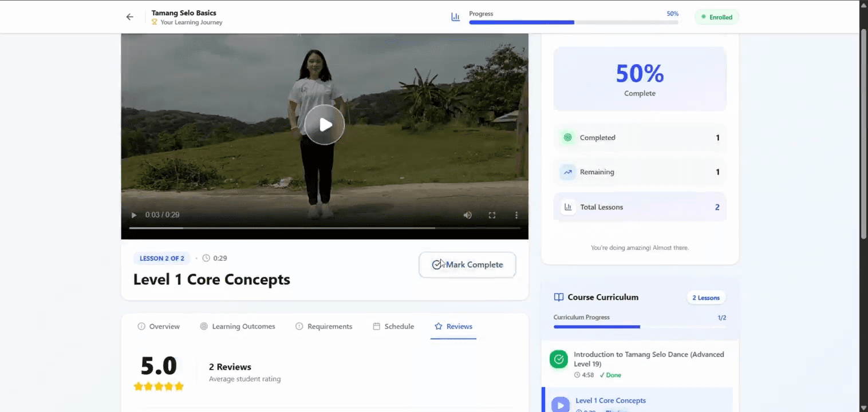Click the Level 1 Core Concepts heading
The height and width of the screenshot is (412, 868).
pos(212,279)
